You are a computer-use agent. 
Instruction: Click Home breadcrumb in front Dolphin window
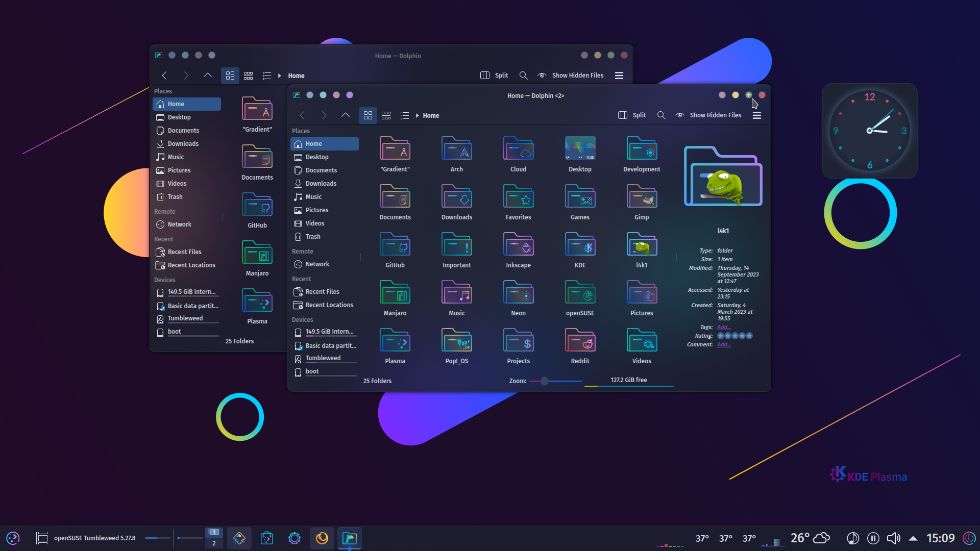pyautogui.click(x=431, y=116)
